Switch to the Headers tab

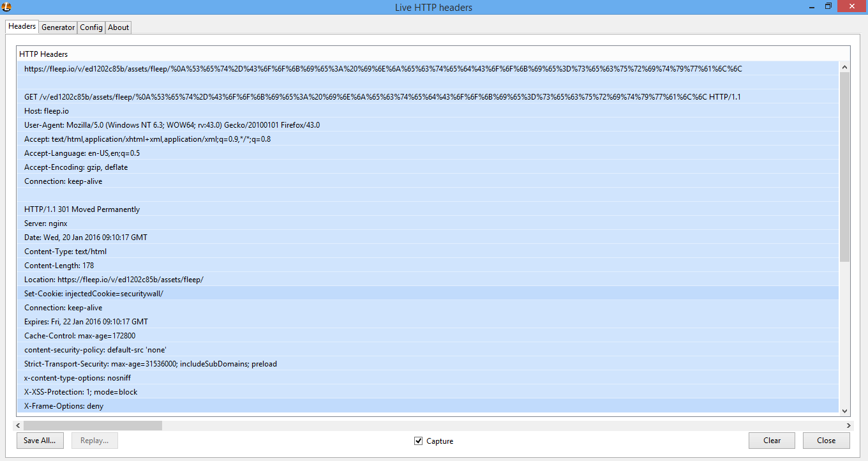tap(22, 26)
